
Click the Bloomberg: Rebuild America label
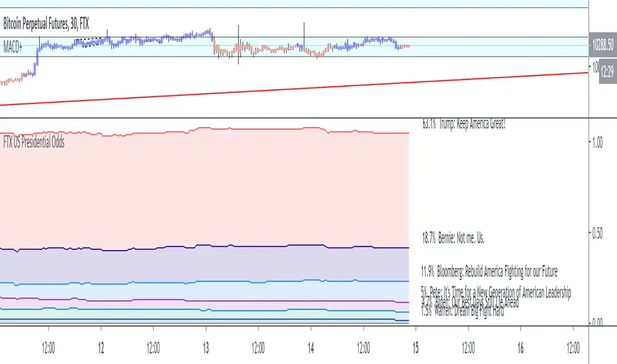coord(489,271)
